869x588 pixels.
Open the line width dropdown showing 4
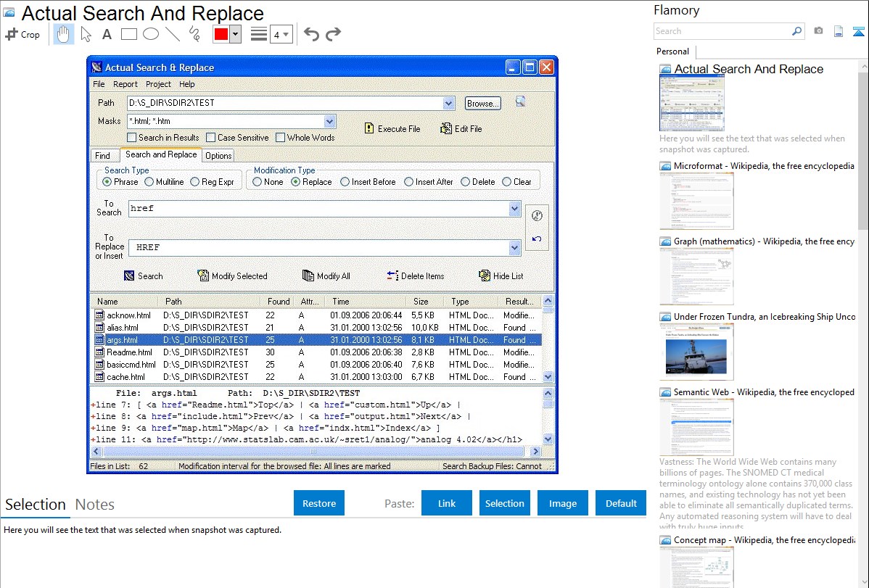(281, 35)
